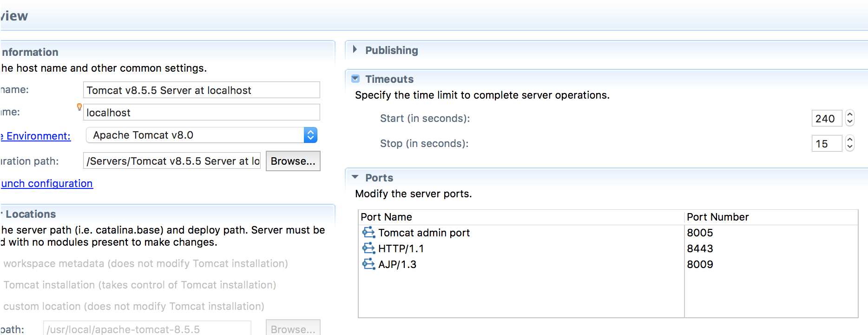Click the AJP/1.3 port icon
This screenshot has height=335, width=868.
(368, 264)
